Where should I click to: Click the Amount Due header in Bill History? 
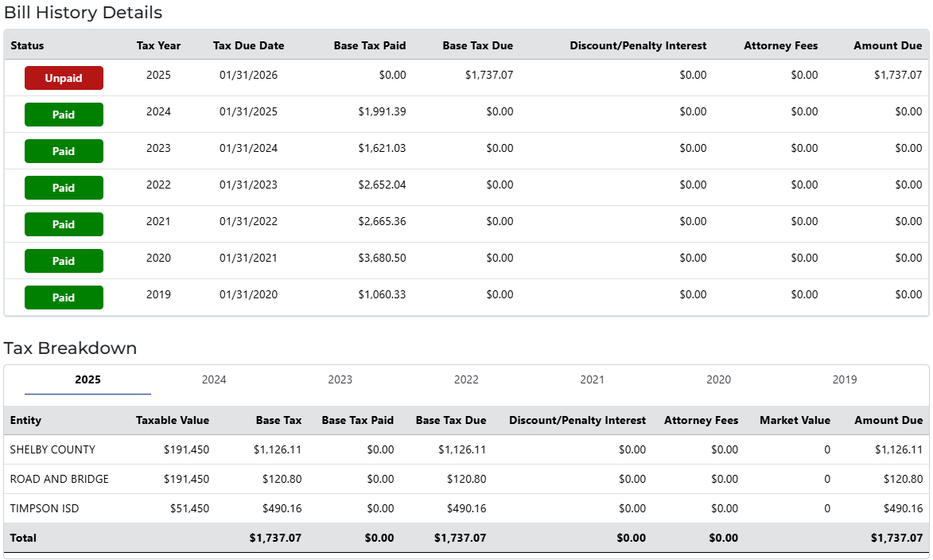(x=887, y=45)
